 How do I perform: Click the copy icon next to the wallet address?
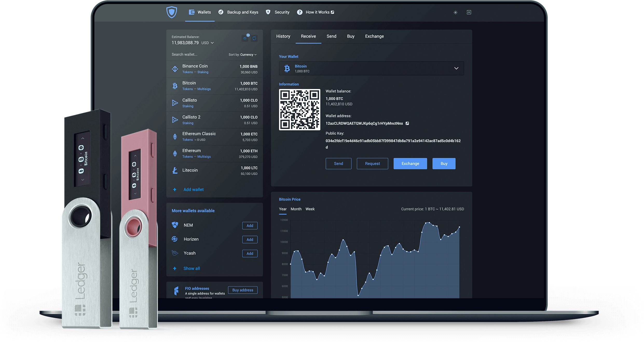[407, 123]
